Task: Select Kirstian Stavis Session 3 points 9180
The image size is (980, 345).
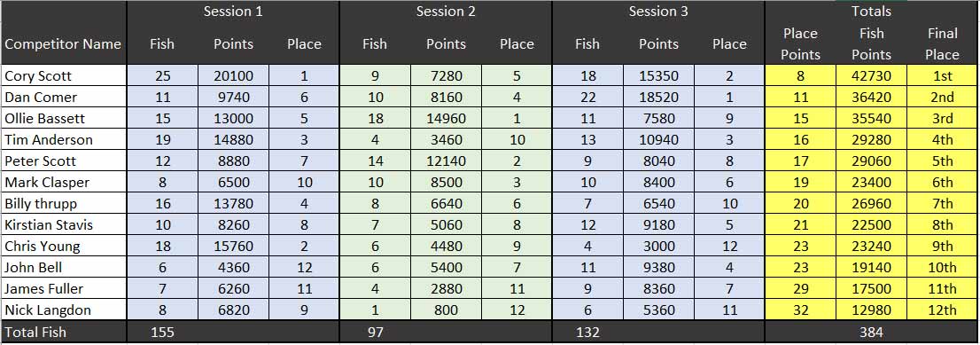Action: (658, 224)
